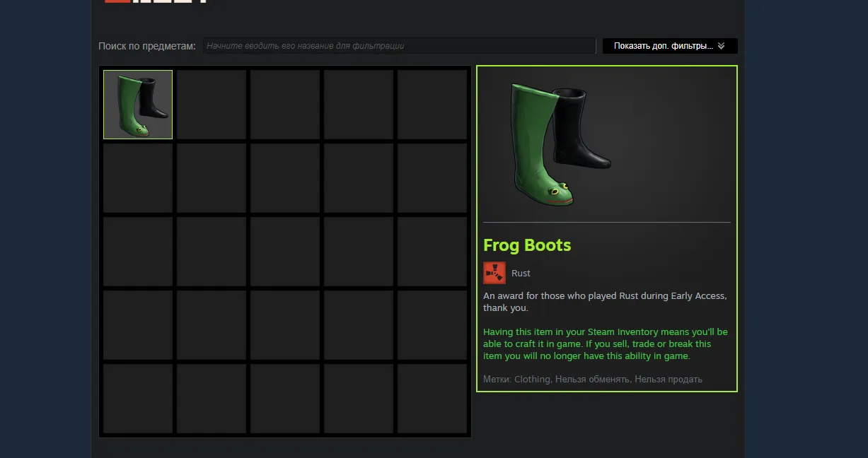868x458 pixels.
Task: Click the "An award for those who played Rust" description
Action: coord(605,302)
